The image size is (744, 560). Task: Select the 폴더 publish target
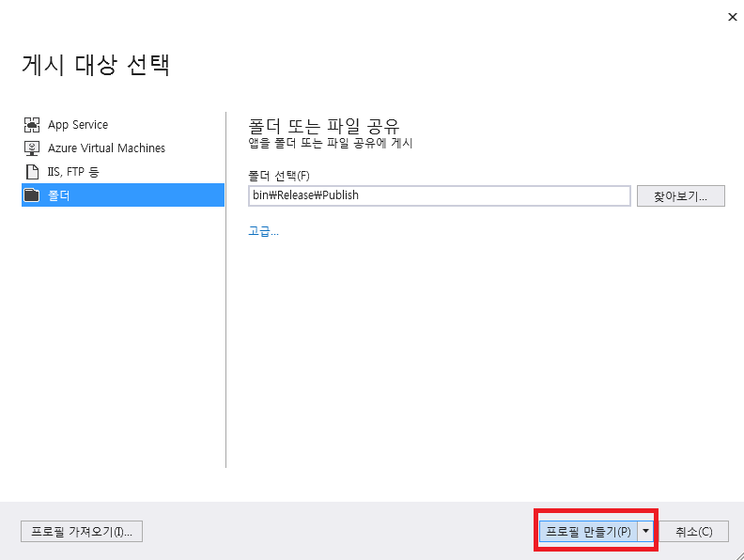point(123,195)
